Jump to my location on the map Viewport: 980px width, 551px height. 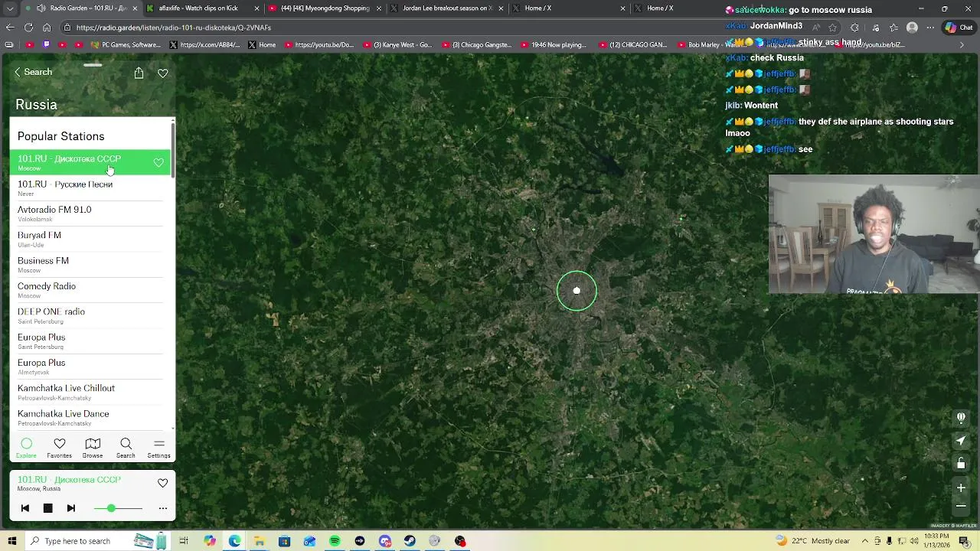point(961,441)
